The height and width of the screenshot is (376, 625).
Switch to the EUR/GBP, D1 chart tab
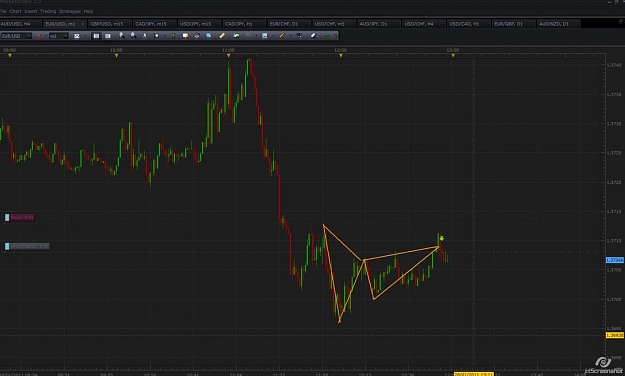(x=513, y=24)
